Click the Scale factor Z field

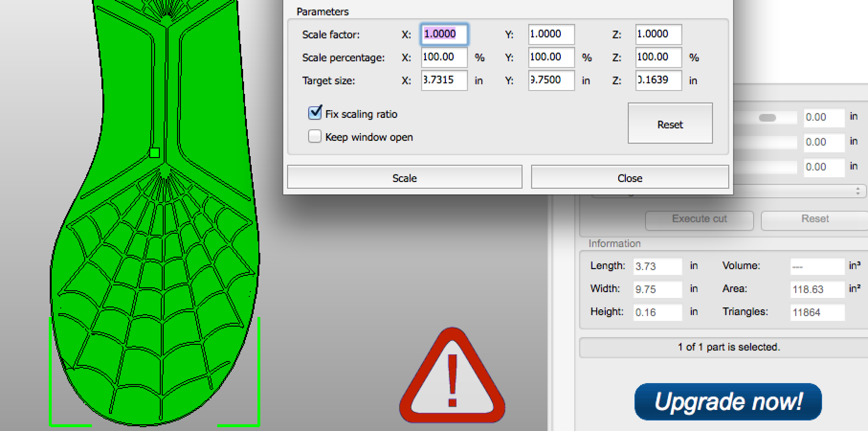click(658, 34)
